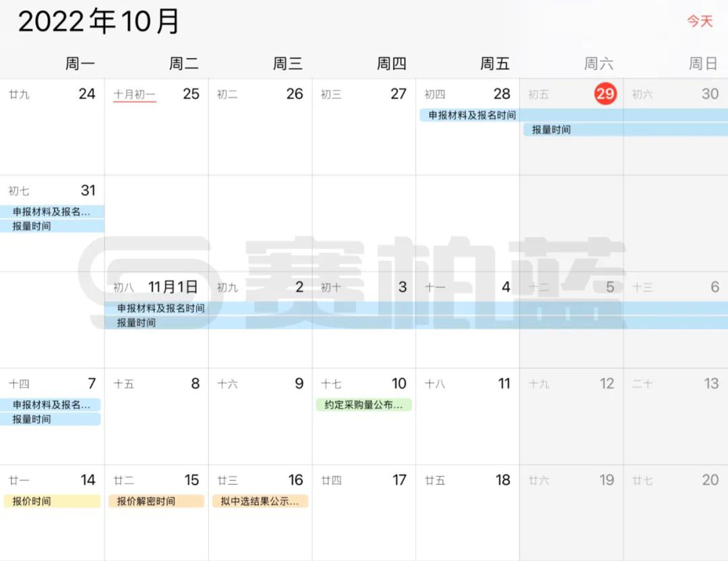Open 申报材料及报名 event on November 7
Screen dimensions: 728x561
pos(50,405)
